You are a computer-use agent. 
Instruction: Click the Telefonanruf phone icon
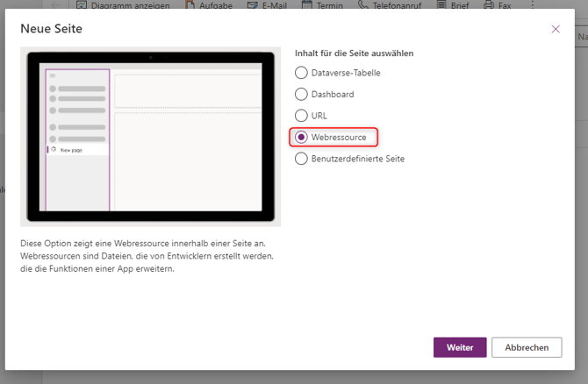[x=363, y=4]
